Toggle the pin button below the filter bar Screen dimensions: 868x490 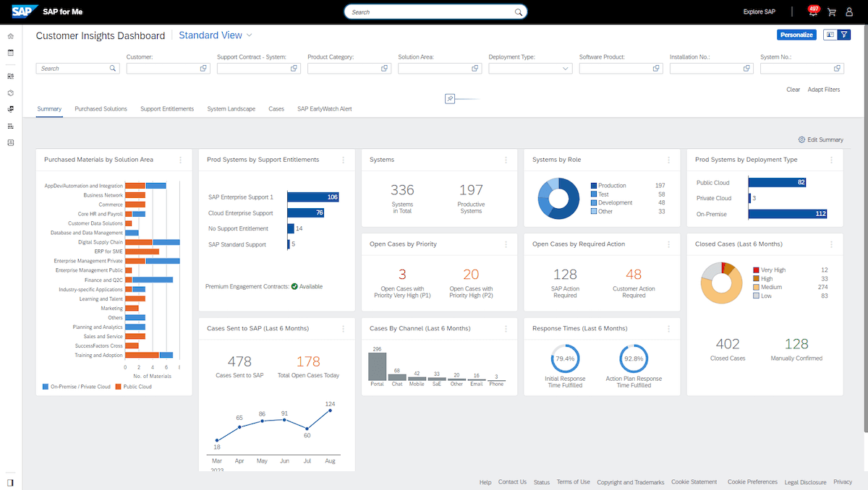click(x=450, y=98)
